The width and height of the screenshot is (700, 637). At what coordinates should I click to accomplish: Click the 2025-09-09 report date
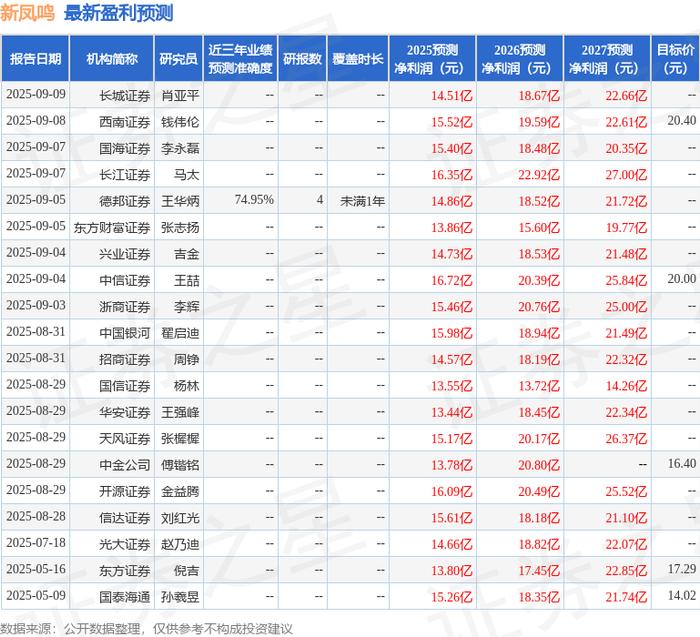36,94
